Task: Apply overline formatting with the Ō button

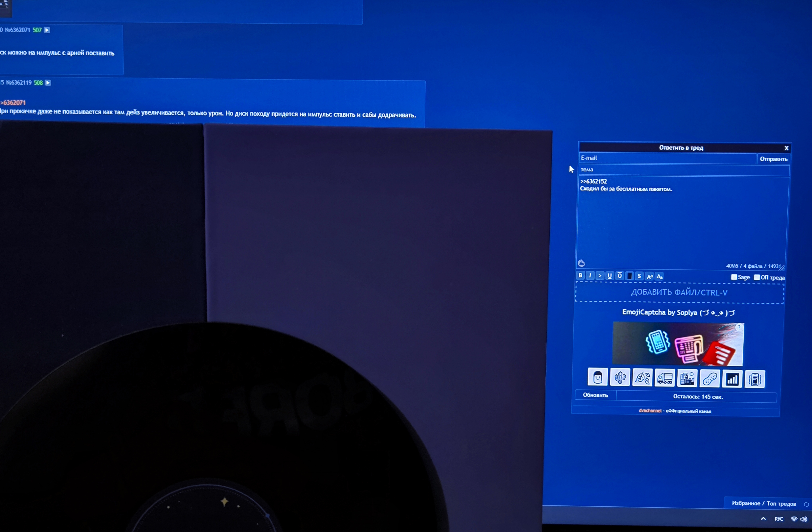Action: click(x=620, y=276)
